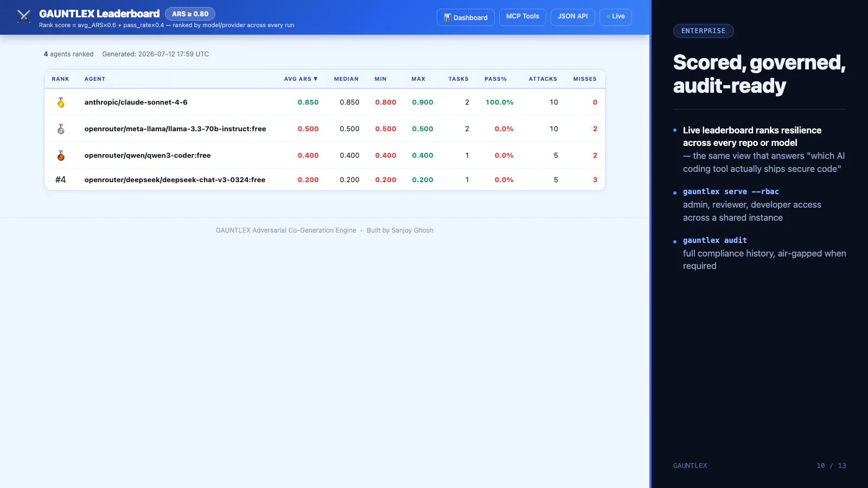Sort by the MISSES column header
The width and height of the screenshot is (868, 488).
[x=585, y=79]
